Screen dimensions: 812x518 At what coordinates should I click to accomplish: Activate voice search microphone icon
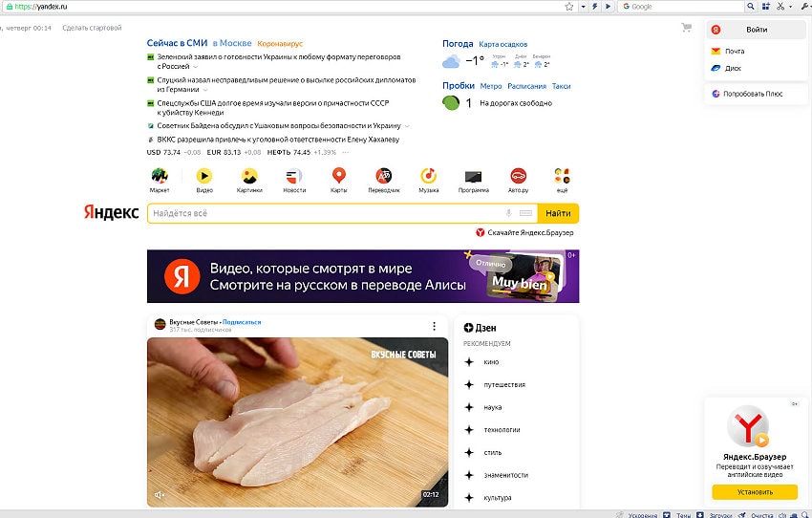(x=508, y=213)
